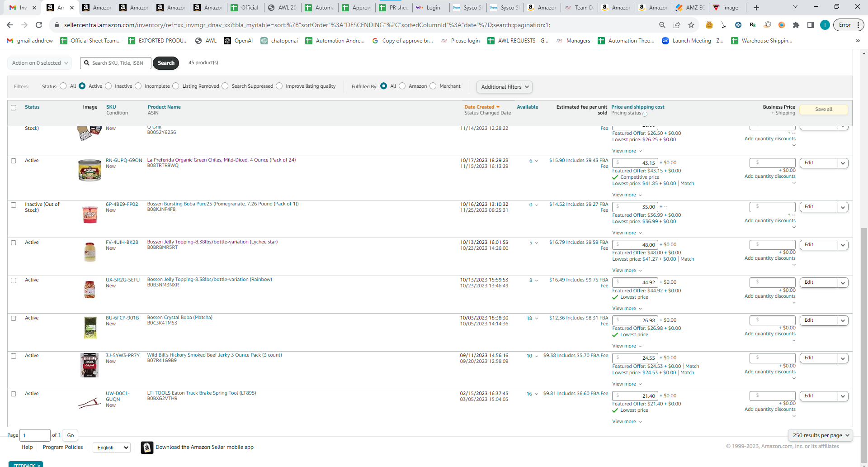Image resolution: width=868 pixels, height=467 pixels.
Task: Open the Launch Meeting Zoom bookmark
Action: coord(693,41)
